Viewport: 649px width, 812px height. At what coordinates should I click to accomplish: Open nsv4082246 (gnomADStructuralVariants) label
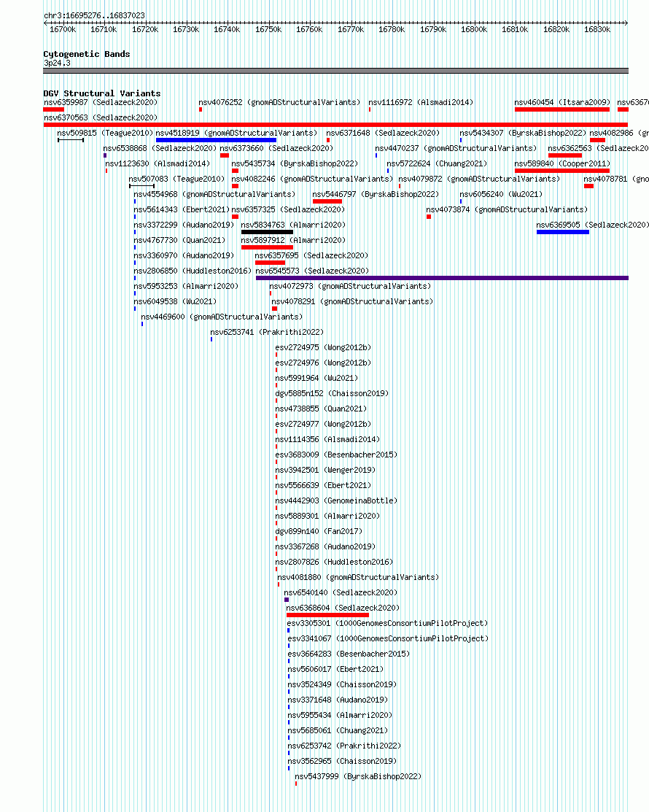312,179
